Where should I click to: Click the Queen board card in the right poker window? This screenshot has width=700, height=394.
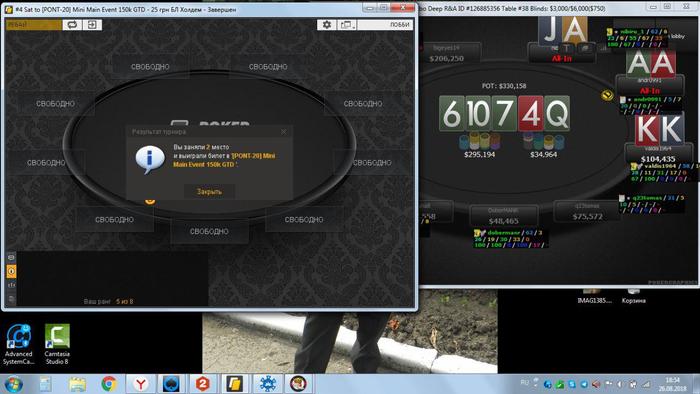pyautogui.click(x=557, y=113)
